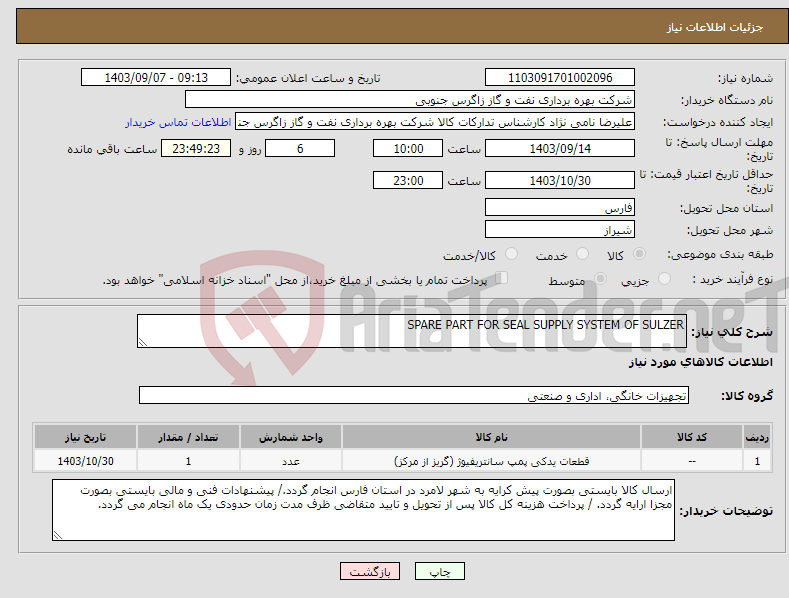
Task: Click the buyer notes text area ارسال کالا
Action: tap(363, 510)
